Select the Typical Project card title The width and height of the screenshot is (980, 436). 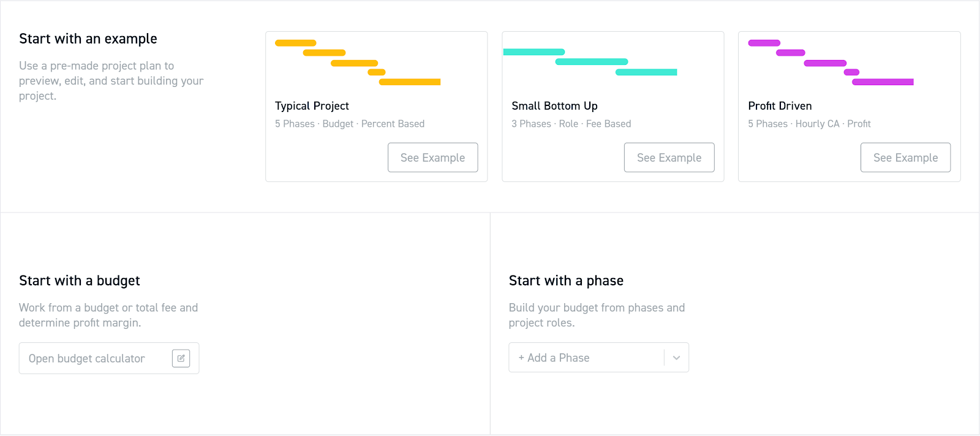[312, 106]
